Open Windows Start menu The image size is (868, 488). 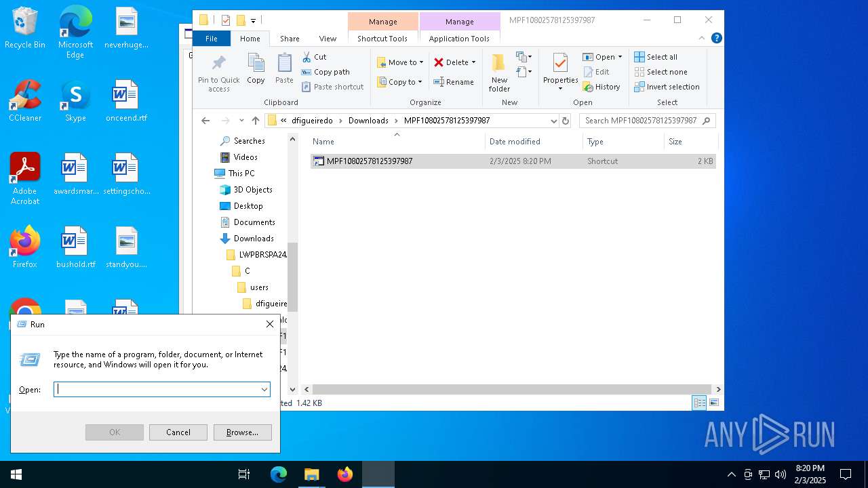pyautogui.click(x=16, y=474)
